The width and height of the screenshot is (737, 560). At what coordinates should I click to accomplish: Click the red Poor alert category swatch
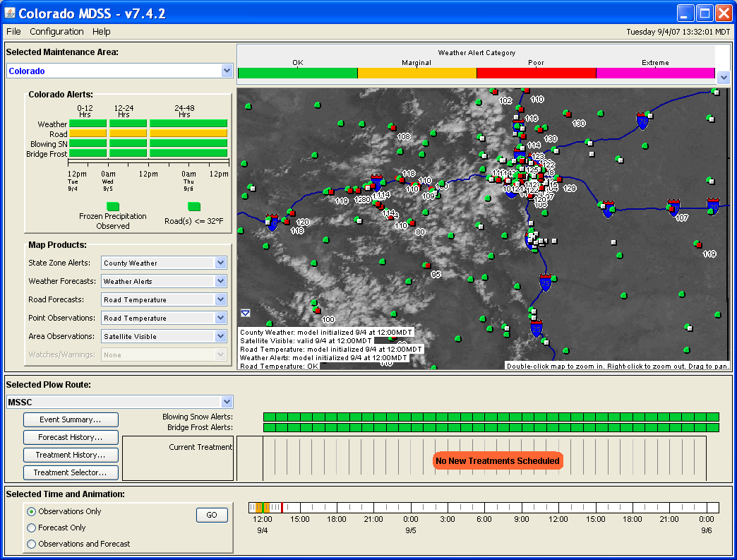[536, 73]
